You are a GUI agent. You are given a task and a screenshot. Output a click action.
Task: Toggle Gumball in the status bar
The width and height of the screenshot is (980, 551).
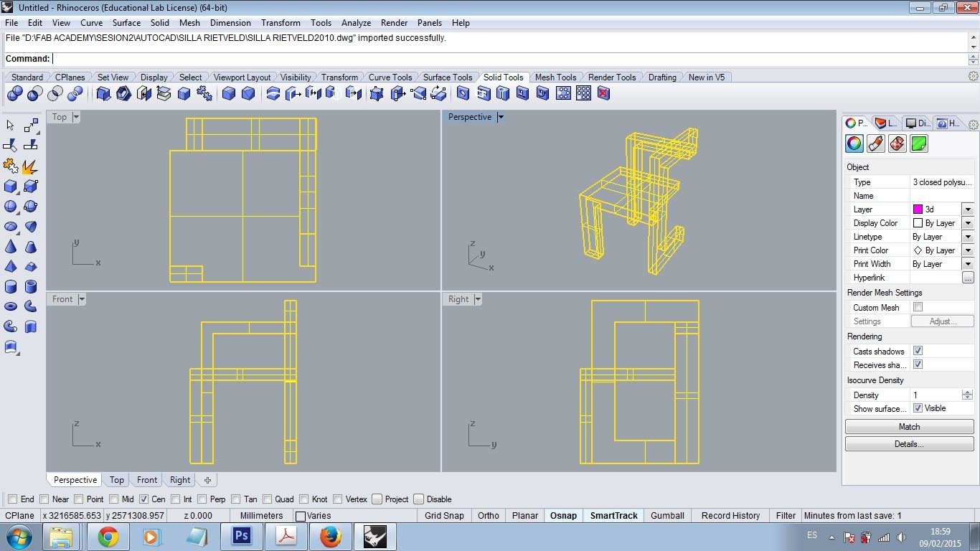pos(667,515)
